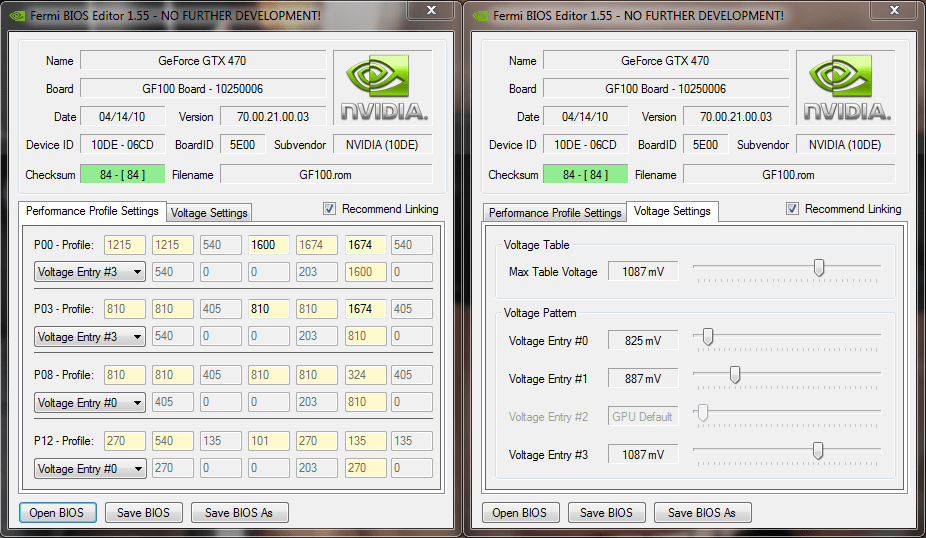
Task: Click P00 profile field showing 1600
Action: click(x=269, y=244)
